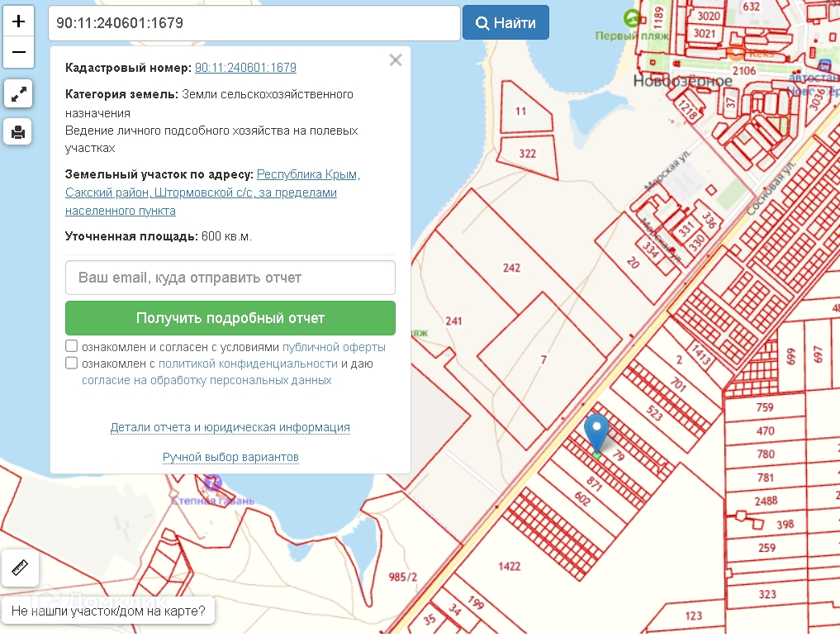Image resolution: width=840 pixels, height=637 pixels.
Task: Select parcel 699 on the map
Action: click(x=791, y=356)
